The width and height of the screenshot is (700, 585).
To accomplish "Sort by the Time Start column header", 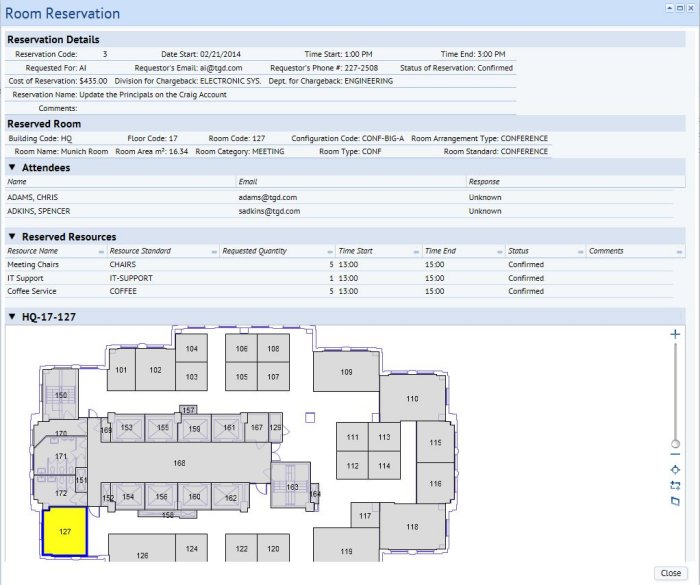I will point(372,251).
